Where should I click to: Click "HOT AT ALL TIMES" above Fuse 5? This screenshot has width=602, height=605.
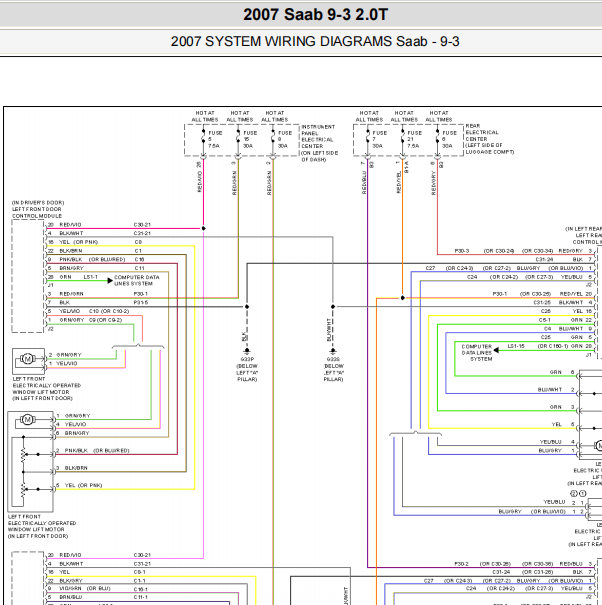205,116
